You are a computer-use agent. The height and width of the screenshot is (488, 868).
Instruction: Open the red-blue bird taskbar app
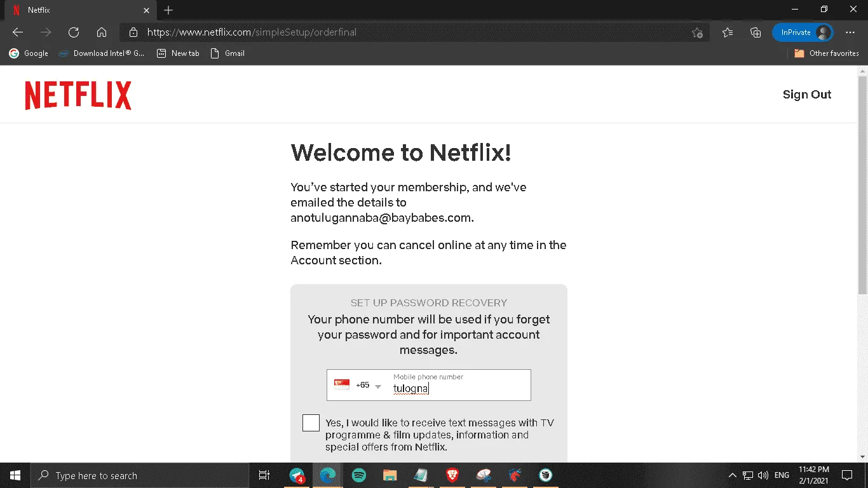pyautogui.click(x=515, y=475)
